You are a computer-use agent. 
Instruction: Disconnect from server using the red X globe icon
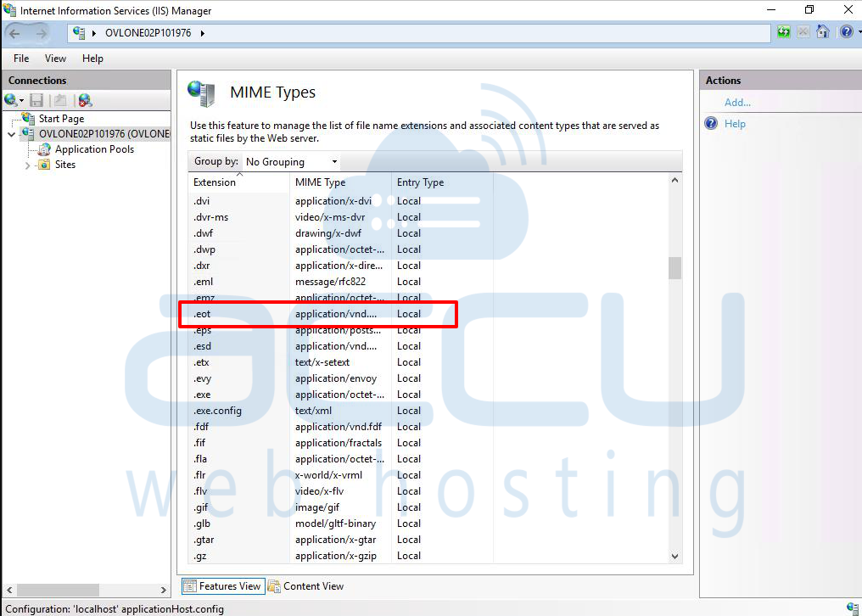point(84,99)
